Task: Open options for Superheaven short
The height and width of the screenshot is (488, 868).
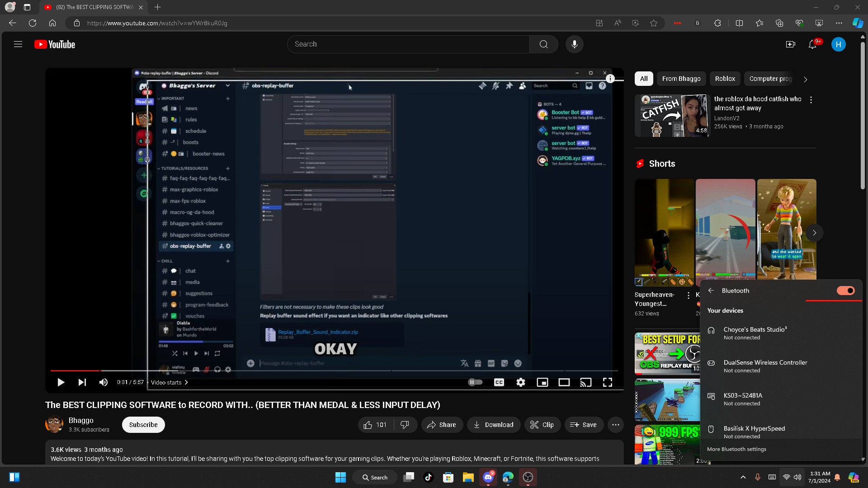Action: tap(689, 296)
